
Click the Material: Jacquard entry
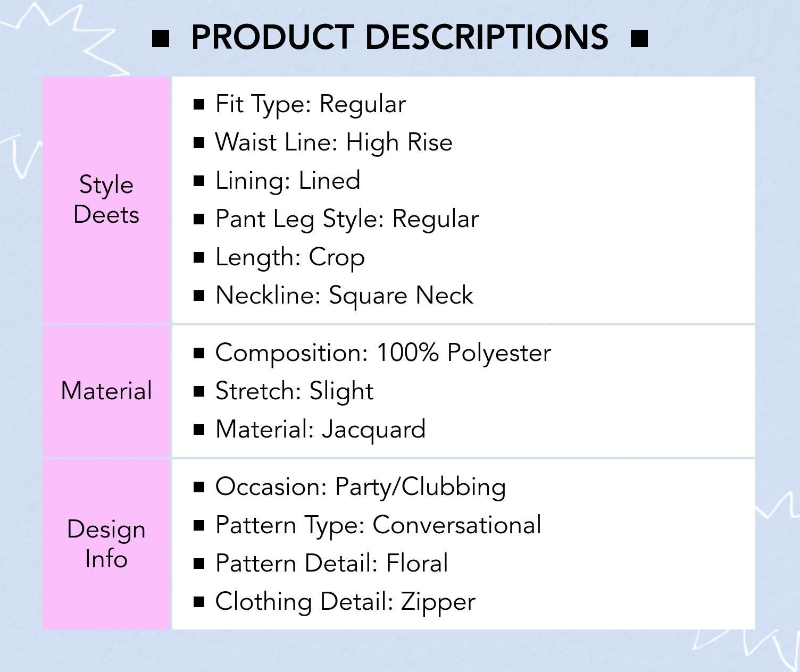pos(320,430)
